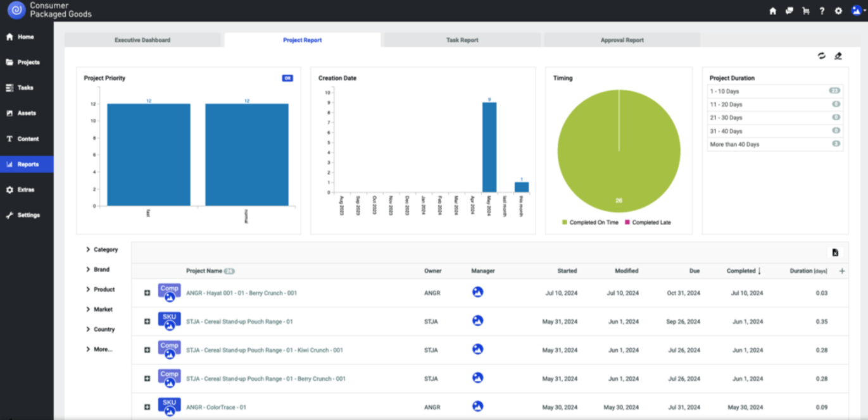Open the shopping cart icon
Viewport: 868px width, 420px height.
(805, 11)
